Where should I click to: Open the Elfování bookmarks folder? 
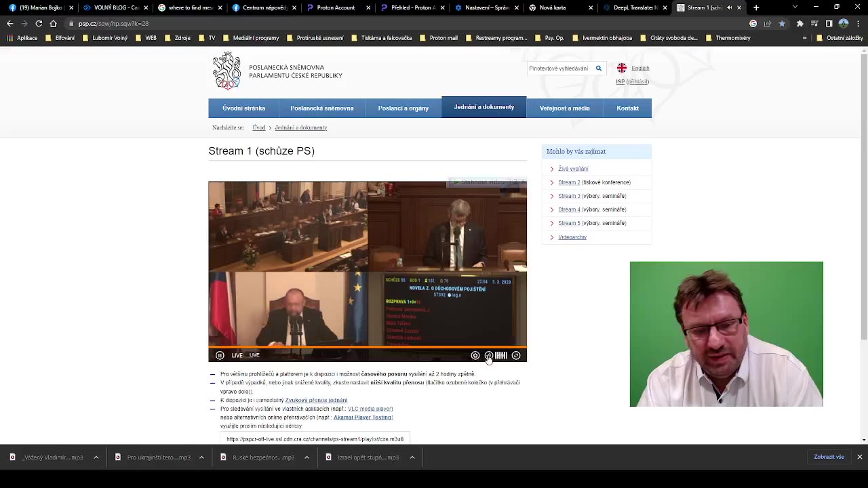point(60,38)
